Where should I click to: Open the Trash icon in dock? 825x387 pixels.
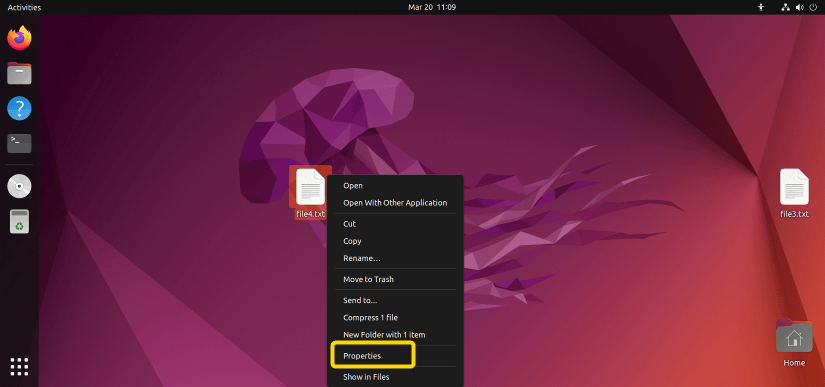(x=19, y=221)
